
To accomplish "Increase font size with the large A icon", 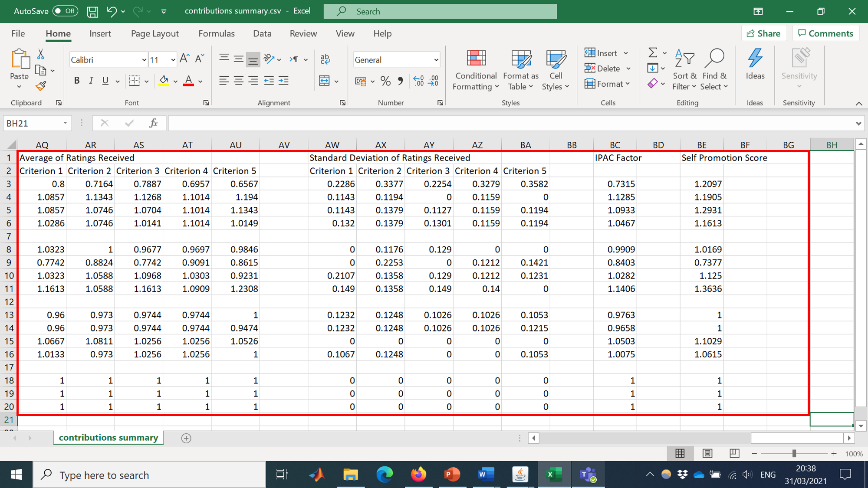I will click(184, 59).
